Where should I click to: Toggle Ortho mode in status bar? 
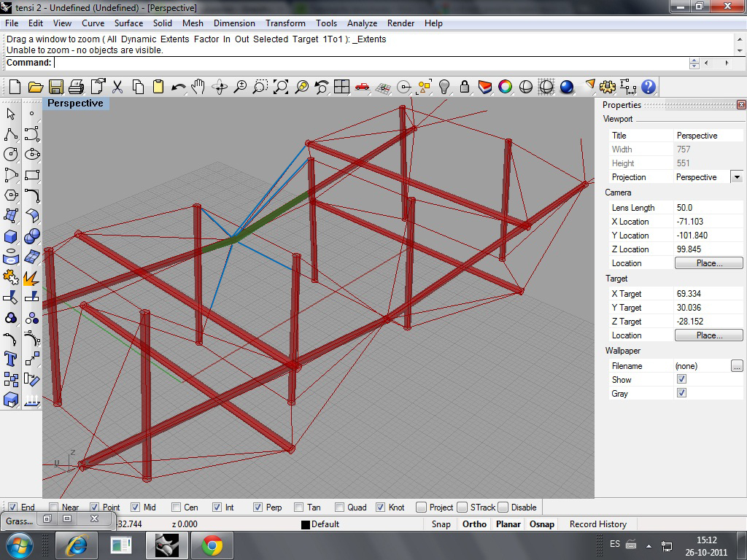tap(474, 524)
